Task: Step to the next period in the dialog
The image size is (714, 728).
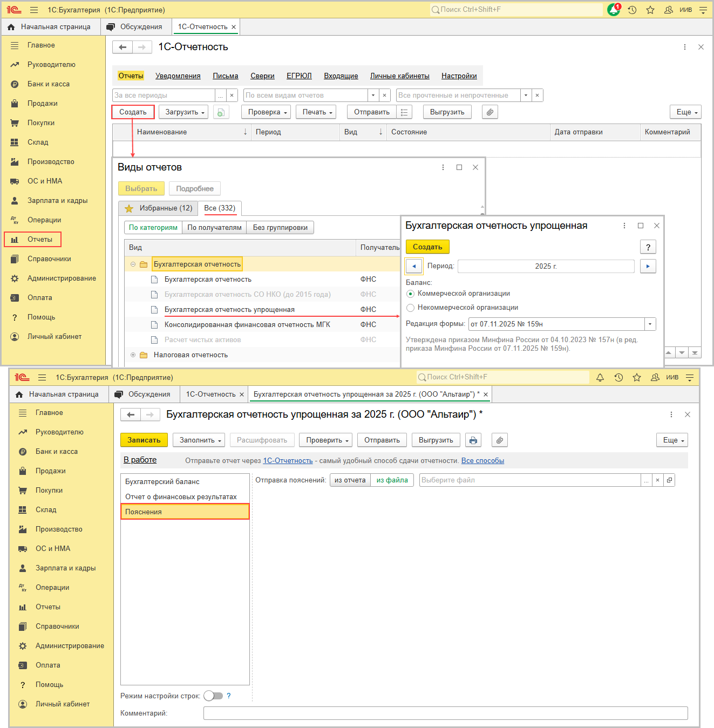Action: coord(648,266)
